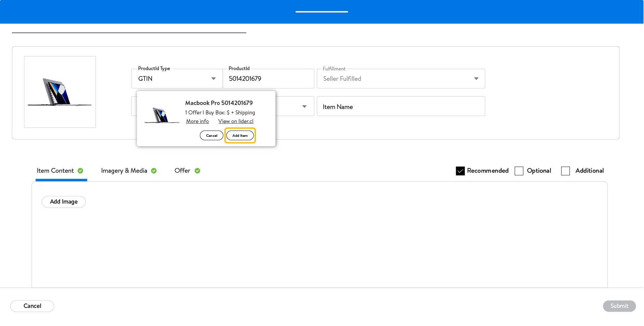644x326 pixels.
Task: Click the green checkmark beside Item Content
Action: click(x=80, y=171)
